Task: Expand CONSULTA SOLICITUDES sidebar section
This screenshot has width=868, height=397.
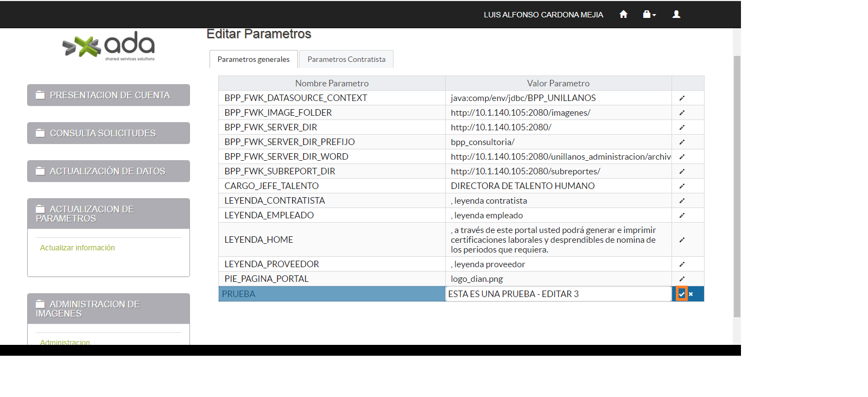Action: pos(109,133)
